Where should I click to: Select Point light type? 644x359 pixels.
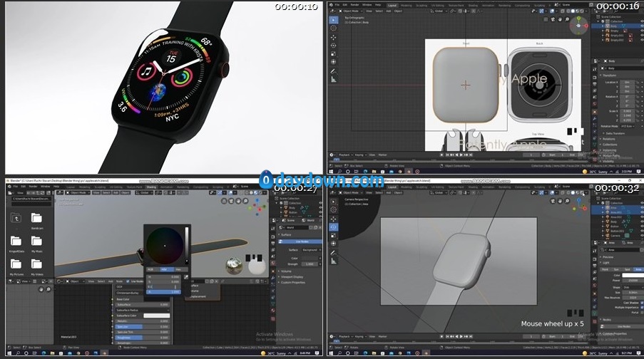pos(605,269)
